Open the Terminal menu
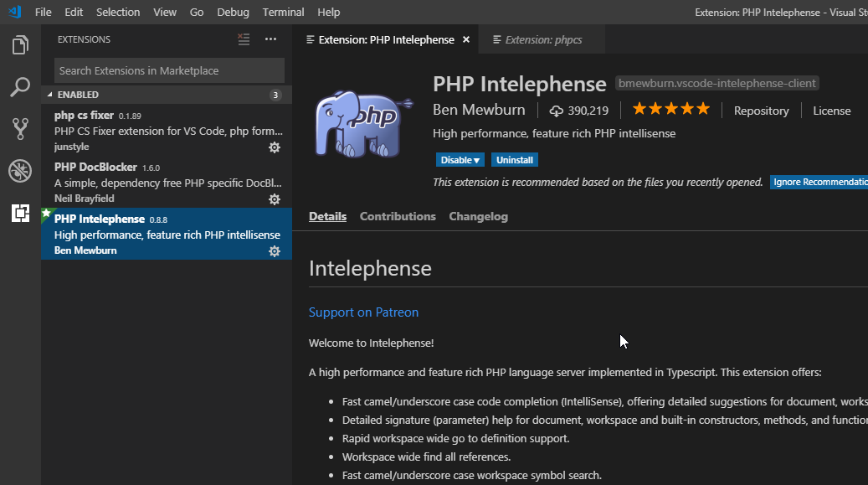The height and width of the screenshot is (485, 868). 283,12
